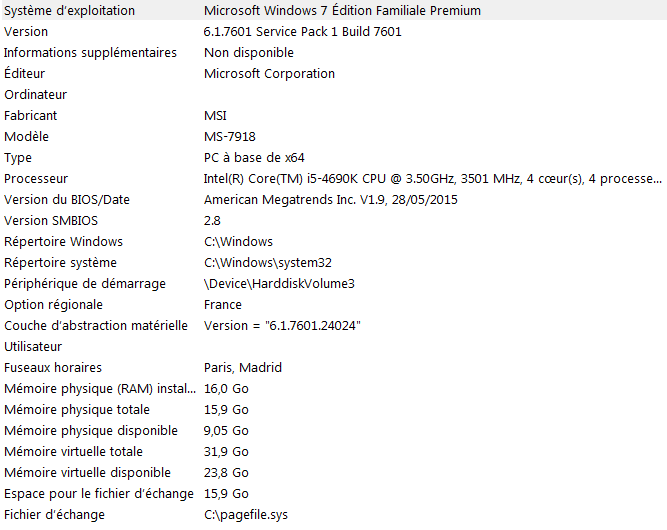Image resolution: width=667 pixels, height=530 pixels.
Task: Select the "Couche d'abstraction matérielle" row label
Action: pyautogui.click(x=96, y=326)
